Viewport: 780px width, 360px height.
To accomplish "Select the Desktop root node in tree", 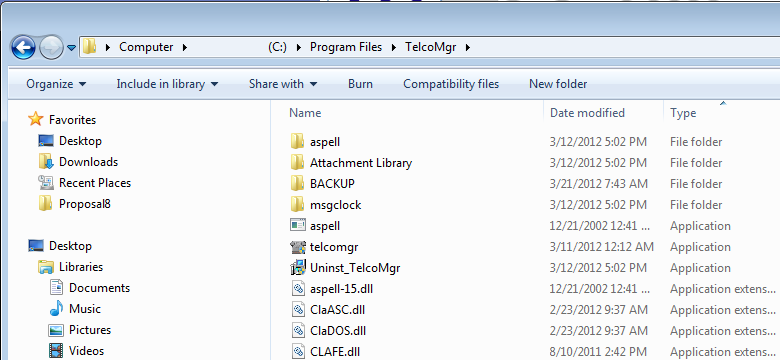I will (x=70, y=246).
